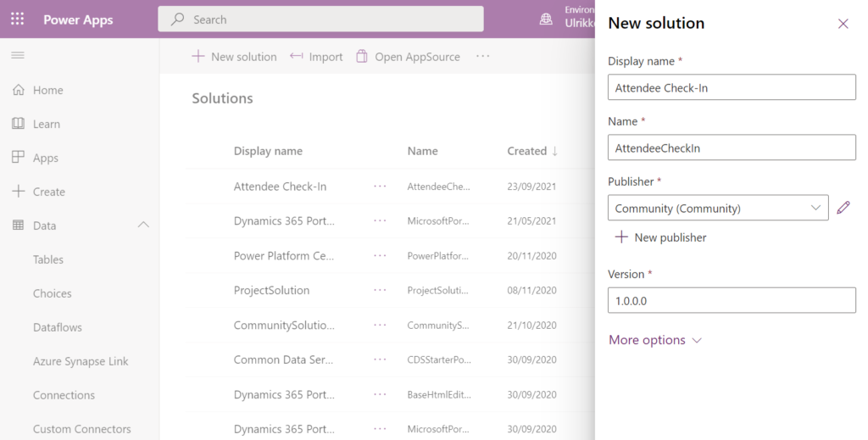Open the Publisher dropdown
868x440 pixels.
718,208
